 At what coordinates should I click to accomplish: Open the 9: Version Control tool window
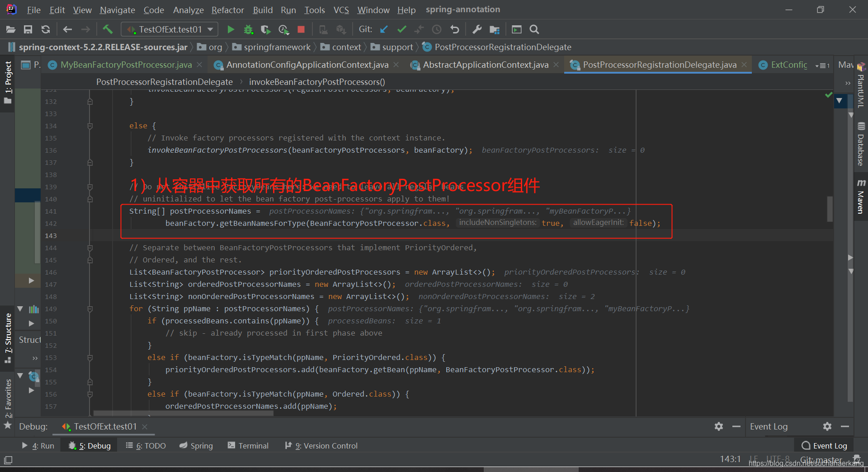pos(321,446)
